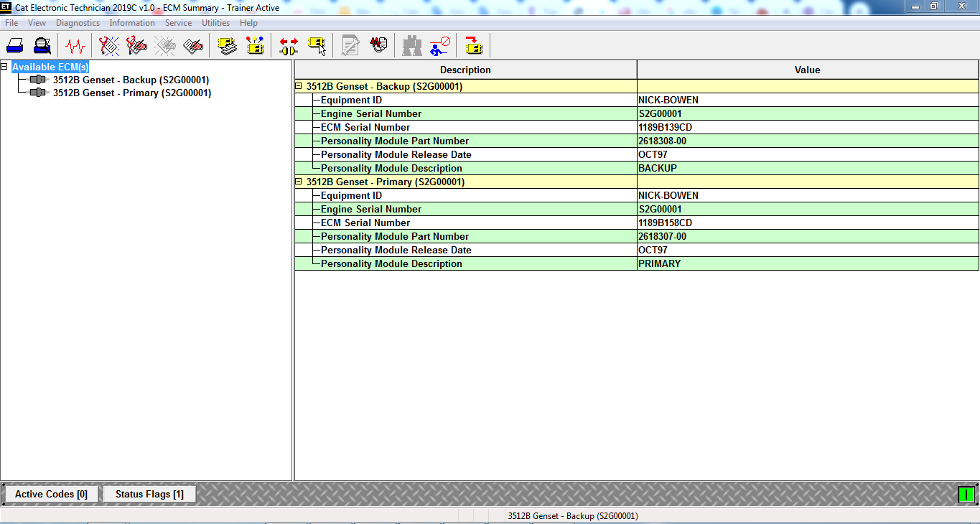980x524 pixels.
Task: Select Primary ECM Serial Number value 1189B158CD
Action: point(665,223)
